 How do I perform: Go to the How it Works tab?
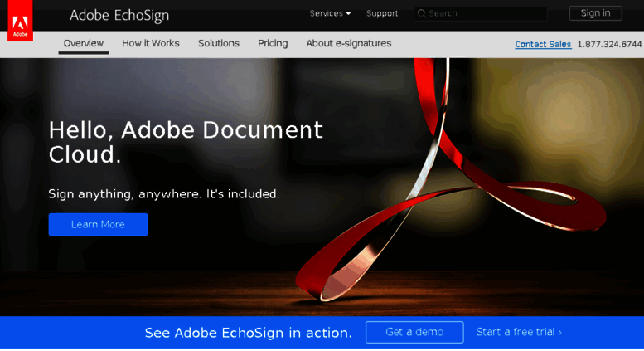click(151, 44)
